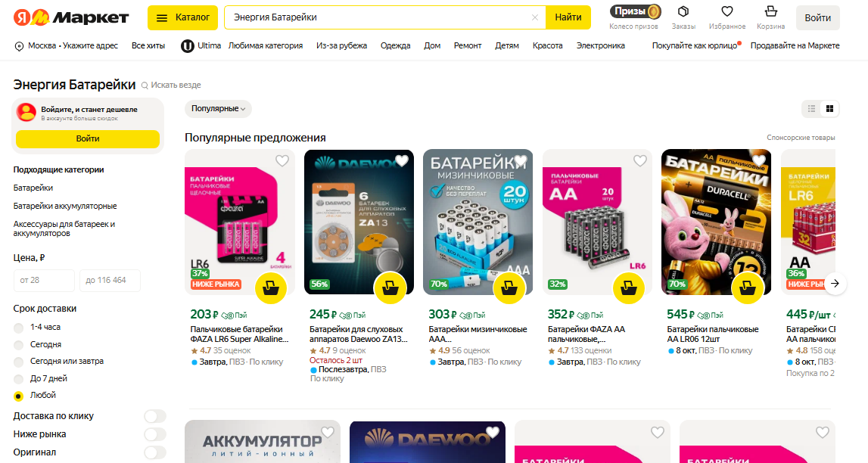The height and width of the screenshot is (463, 868).
Task: Enable the Ниже рынка switch
Action: tap(155, 434)
